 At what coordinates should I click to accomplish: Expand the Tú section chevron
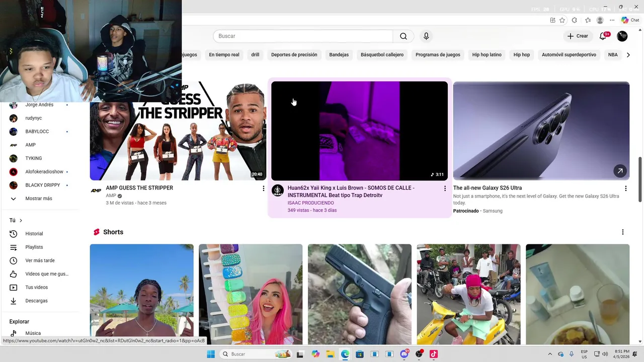21,221
